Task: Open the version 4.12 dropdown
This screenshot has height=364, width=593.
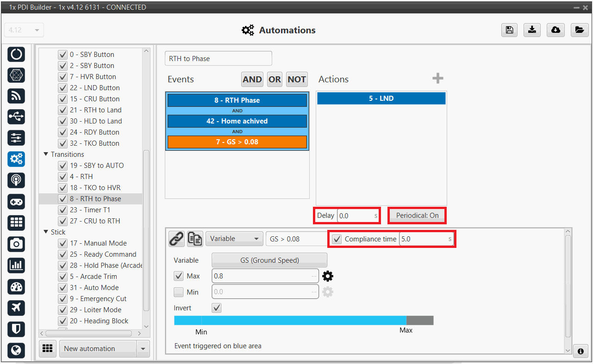Action: (x=24, y=31)
